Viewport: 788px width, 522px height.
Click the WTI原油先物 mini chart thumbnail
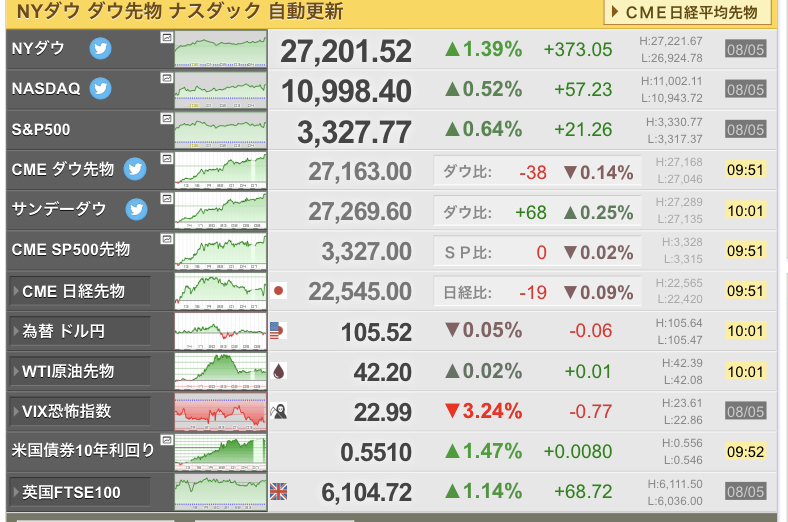click(221, 371)
